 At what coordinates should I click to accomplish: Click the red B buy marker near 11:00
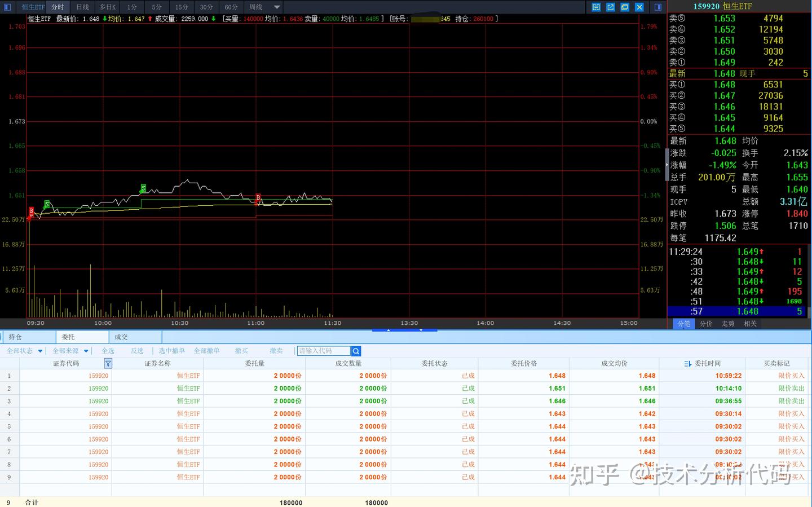point(258,198)
